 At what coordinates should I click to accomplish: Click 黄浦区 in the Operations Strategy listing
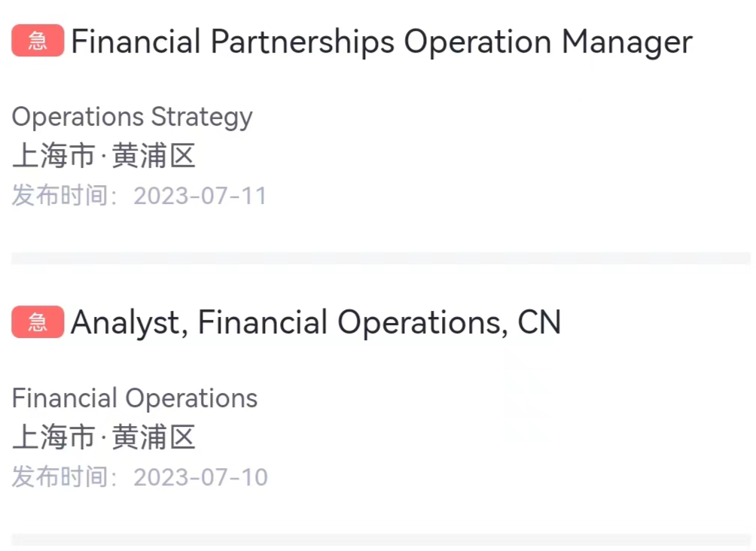tap(154, 157)
